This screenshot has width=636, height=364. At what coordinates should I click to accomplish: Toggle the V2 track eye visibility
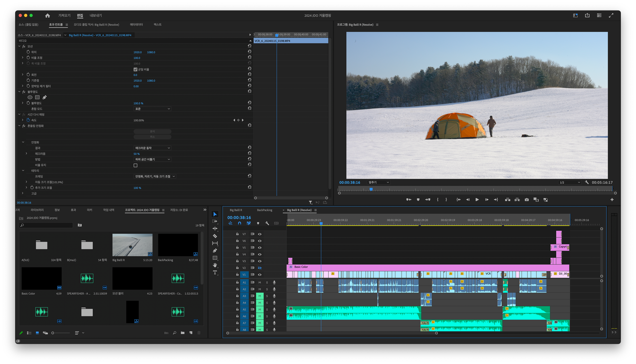(x=260, y=268)
